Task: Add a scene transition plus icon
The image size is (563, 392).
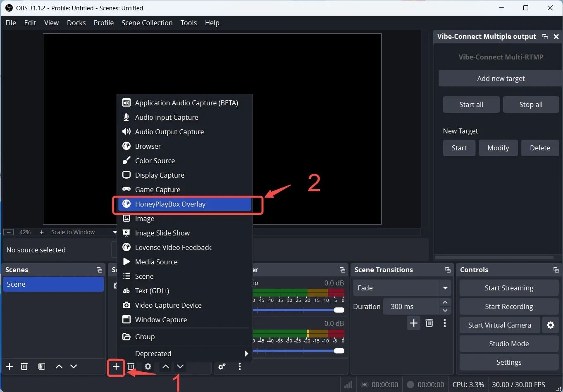Action: (x=413, y=323)
